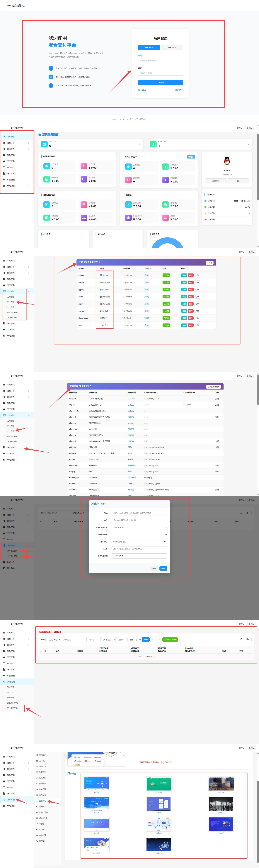Click the 找回密码 link
Viewport: 259px width, 868px height.
[142, 90]
